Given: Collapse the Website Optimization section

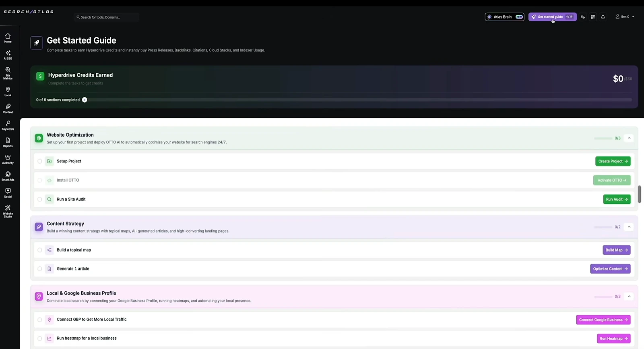Looking at the screenshot, I should click(x=629, y=138).
